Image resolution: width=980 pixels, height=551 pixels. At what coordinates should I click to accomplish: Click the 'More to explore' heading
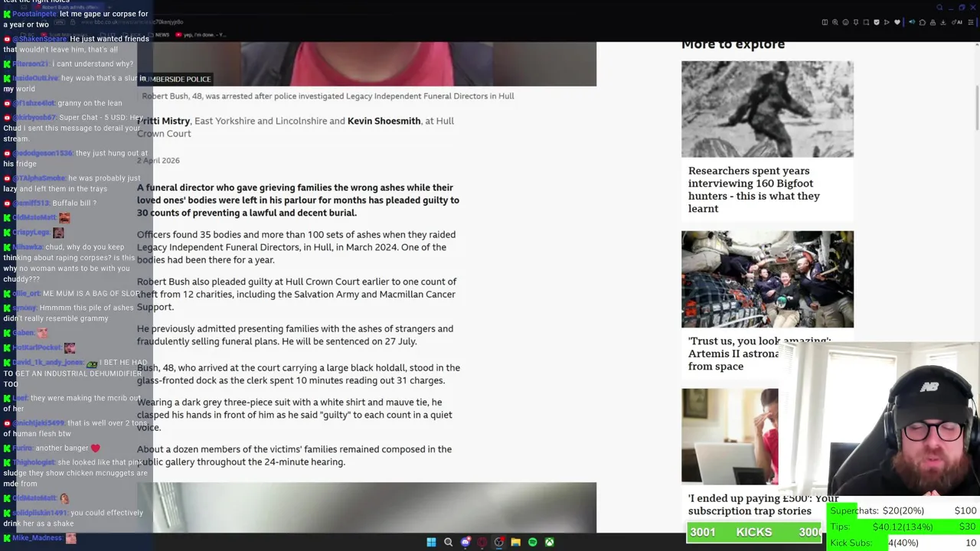click(x=733, y=44)
